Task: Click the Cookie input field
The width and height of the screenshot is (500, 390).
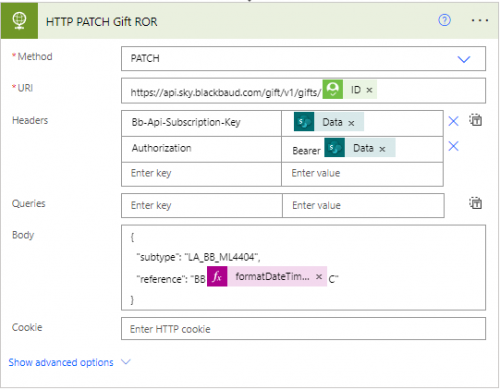Action: click(x=303, y=329)
